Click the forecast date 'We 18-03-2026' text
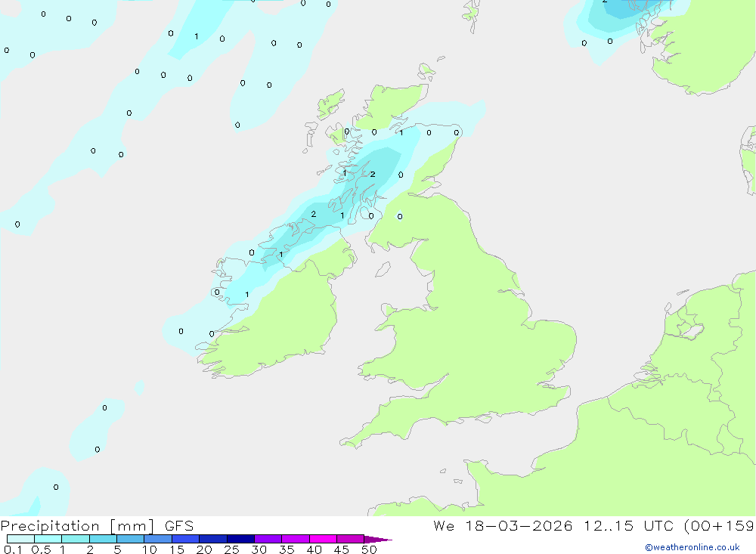The width and height of the screenshot is (756, 554). pyautogui.click(x=503, y=525)
